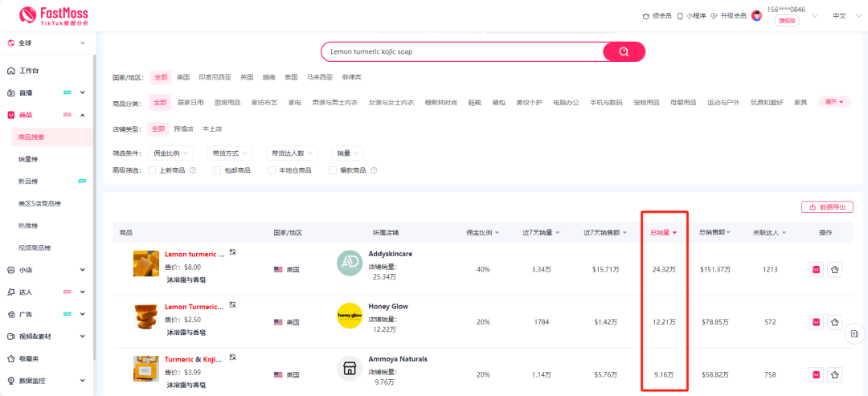The height and width of the screenshot is (396, 868).
Task: Click into the product search input field
Action: point(462,52)
